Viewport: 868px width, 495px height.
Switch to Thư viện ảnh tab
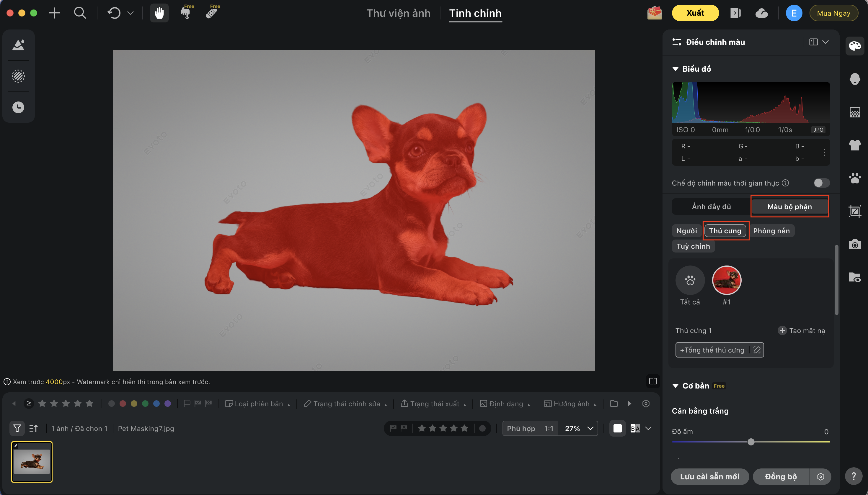coord(398,13)
